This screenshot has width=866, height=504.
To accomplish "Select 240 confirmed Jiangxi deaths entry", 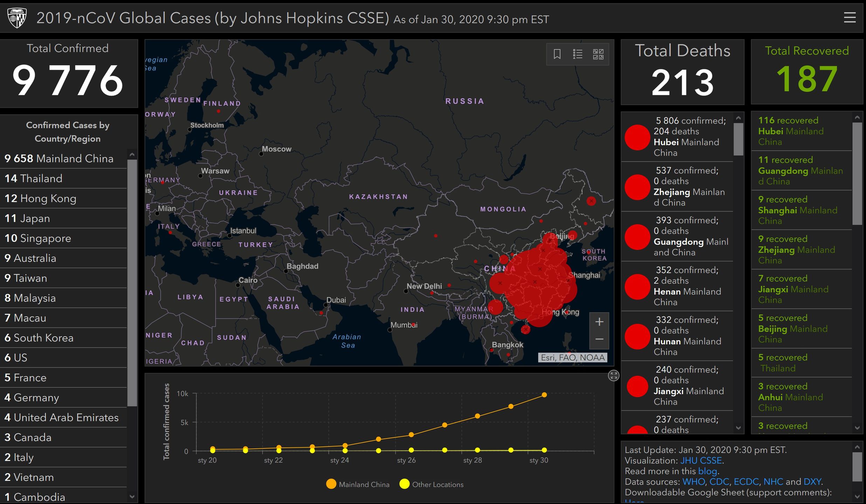I will click(x=677, y=386).
